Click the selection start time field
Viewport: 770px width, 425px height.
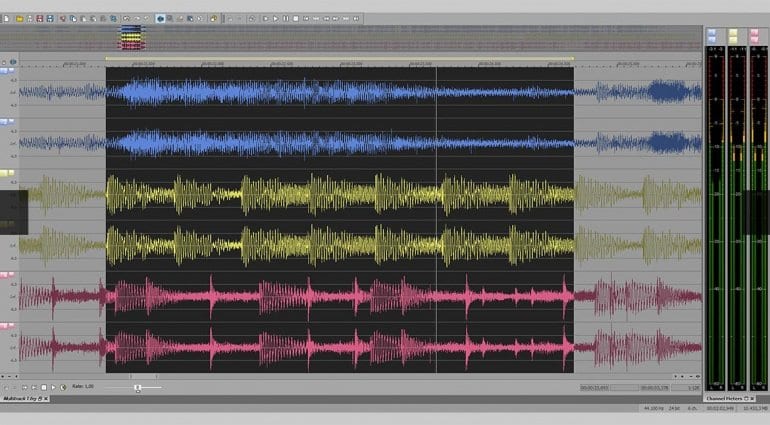pyautogui.click(x=594, y=388)
